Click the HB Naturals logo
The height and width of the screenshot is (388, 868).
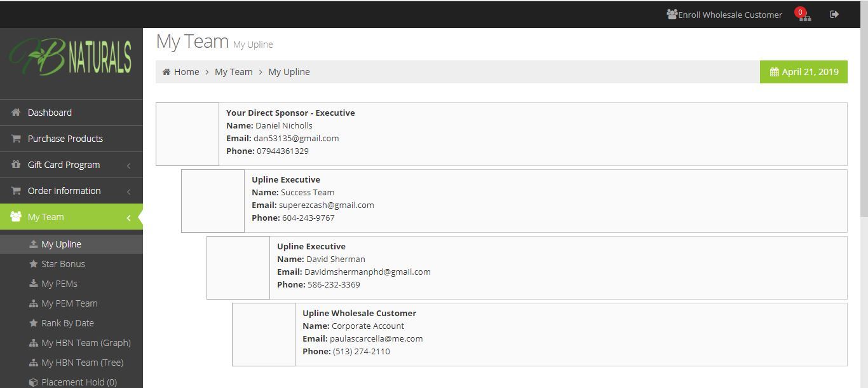[x=71, y=59]
